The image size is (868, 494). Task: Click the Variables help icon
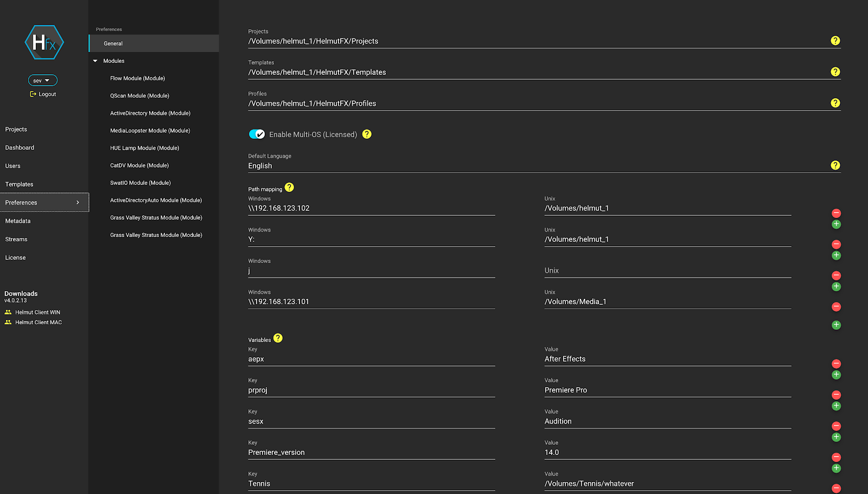tap(278, 338)
